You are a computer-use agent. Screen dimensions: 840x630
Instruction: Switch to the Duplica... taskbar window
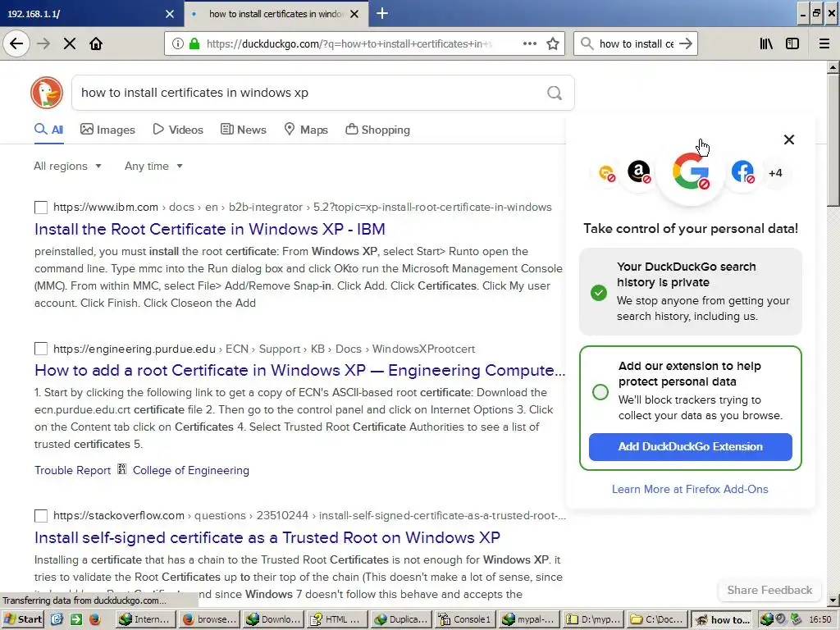coord(401,619)
